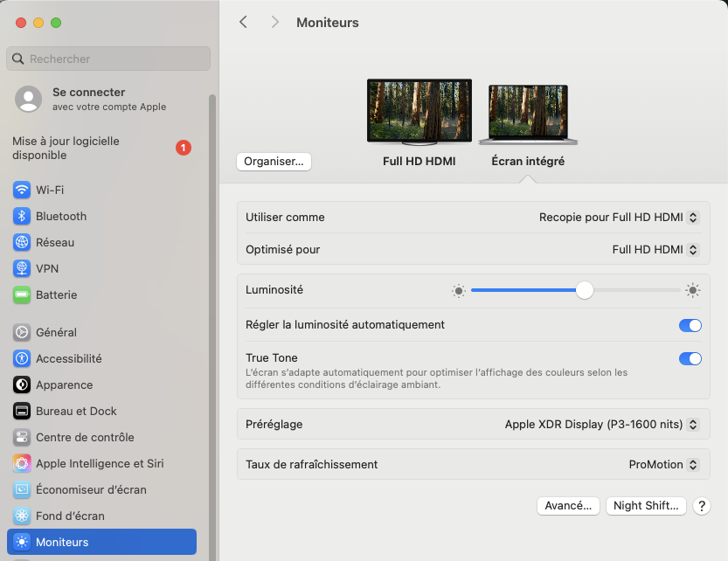Click the Organiser... button
This screenshot has height=561, width=728.
point(274,162)
